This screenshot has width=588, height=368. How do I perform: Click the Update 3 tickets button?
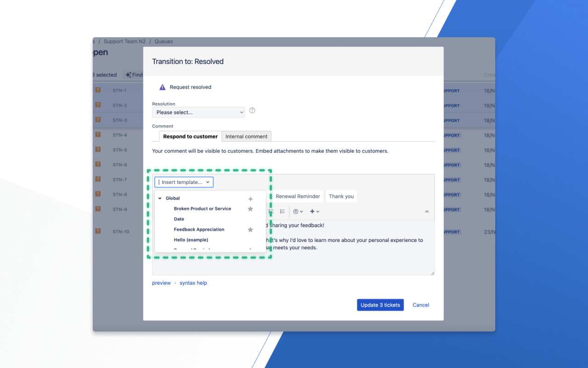point(380,305)
